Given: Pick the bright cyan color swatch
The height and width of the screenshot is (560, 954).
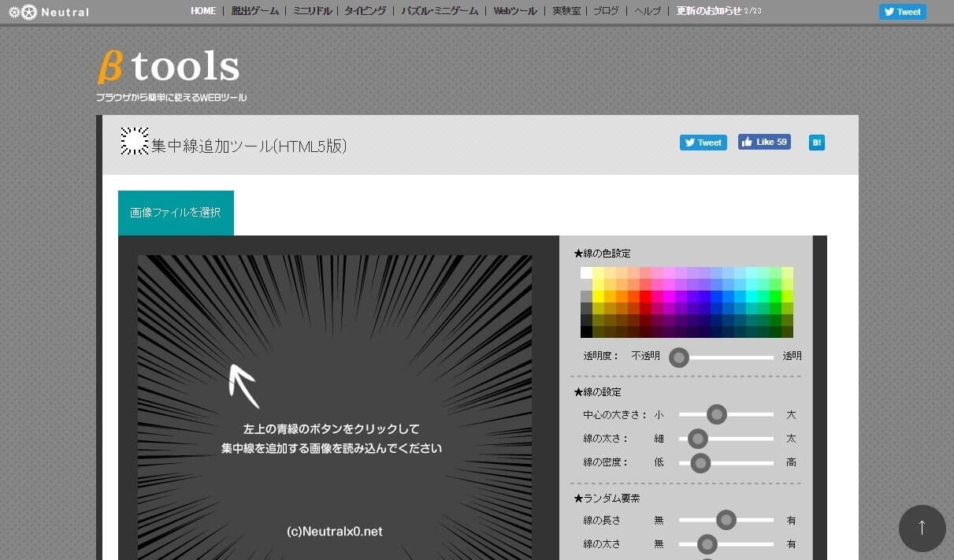Looking at the screenshot, I should [x=752, y=296].
